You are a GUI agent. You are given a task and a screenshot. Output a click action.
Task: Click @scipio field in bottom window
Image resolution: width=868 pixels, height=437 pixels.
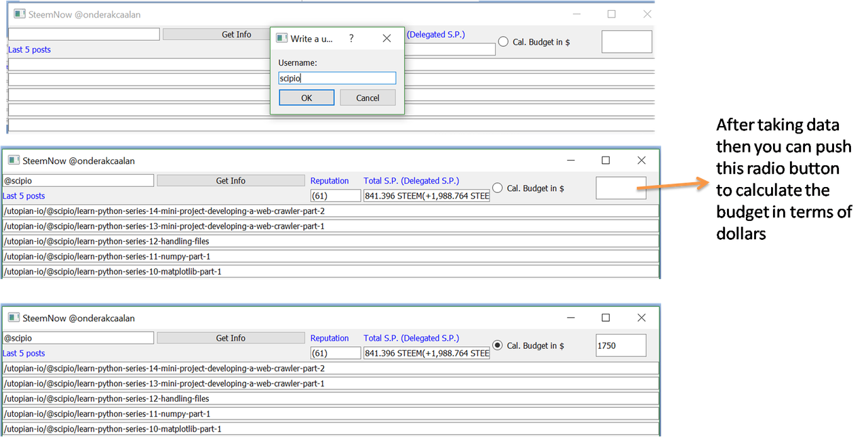78,338
